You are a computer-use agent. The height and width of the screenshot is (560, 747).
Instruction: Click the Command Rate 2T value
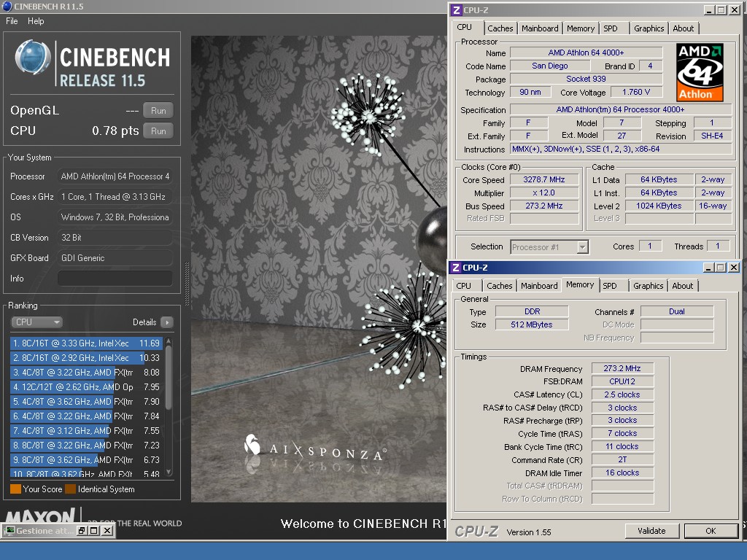pyautogui.click(x=622, y=459)
